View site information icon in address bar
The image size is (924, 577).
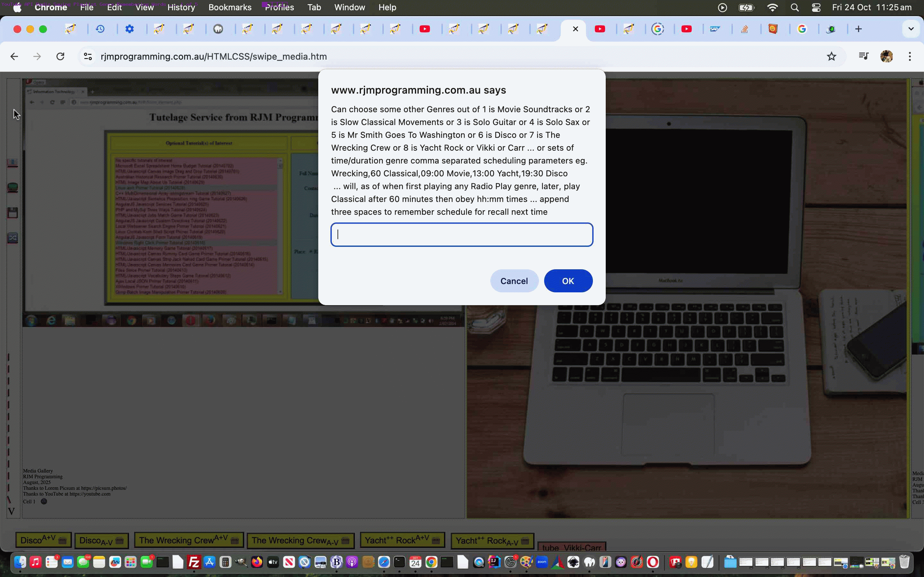pos(88,56)
